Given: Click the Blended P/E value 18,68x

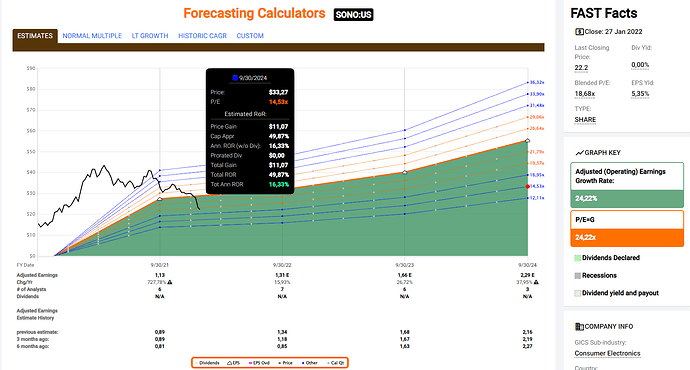Looking at the screenshot, I should point(585,94).
